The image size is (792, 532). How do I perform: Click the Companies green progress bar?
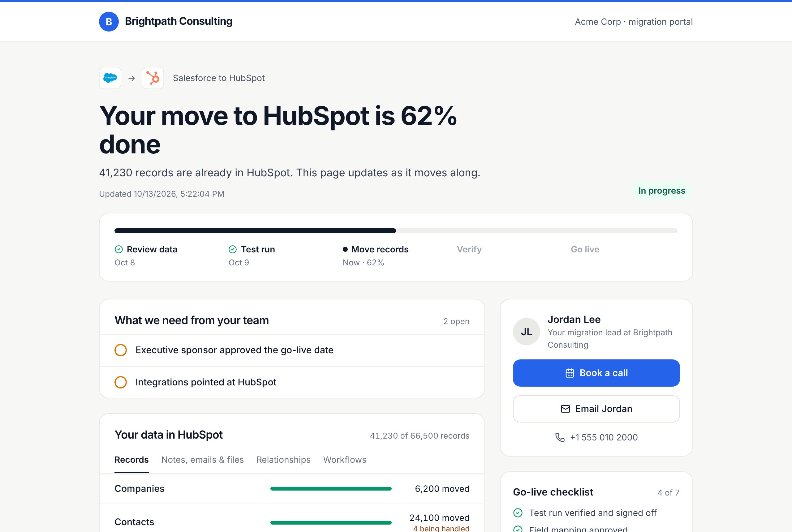[x=331, y=489]
